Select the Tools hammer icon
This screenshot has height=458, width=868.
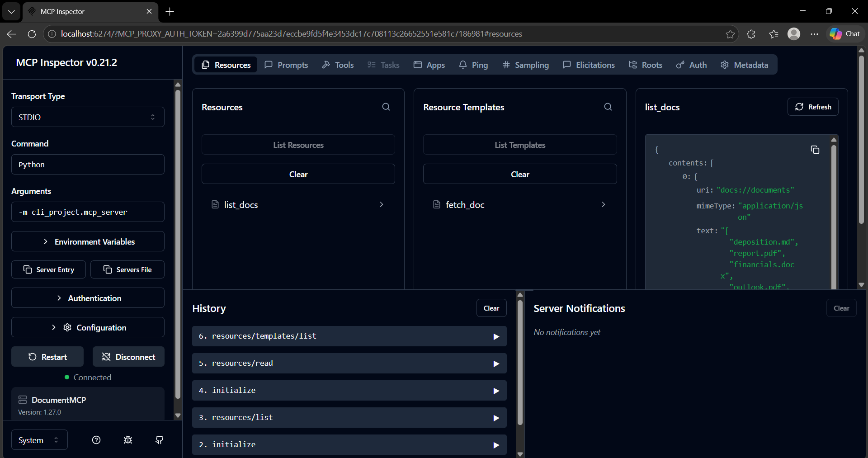tap(326, 65)
